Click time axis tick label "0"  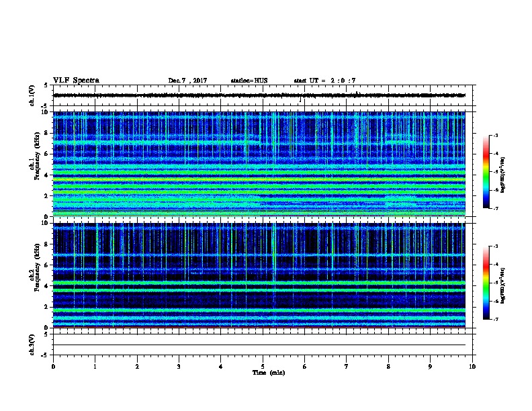pos(53,367)
